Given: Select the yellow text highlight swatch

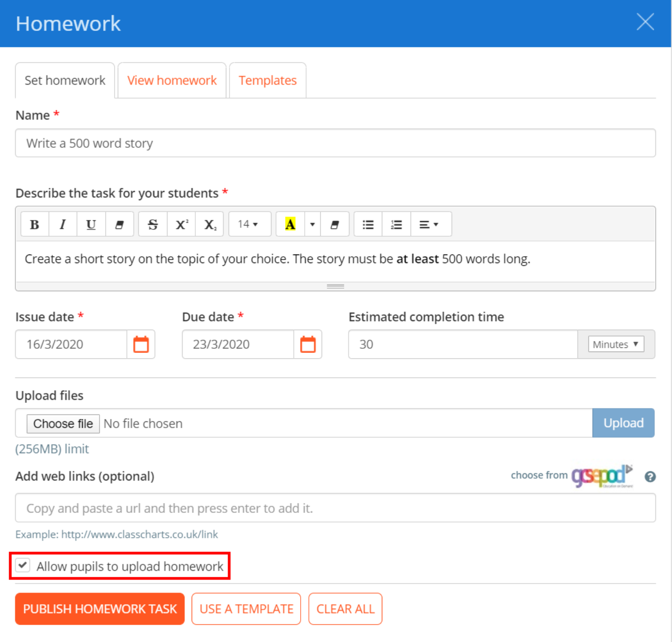Looking at the screenshot, I should (290, 224).
